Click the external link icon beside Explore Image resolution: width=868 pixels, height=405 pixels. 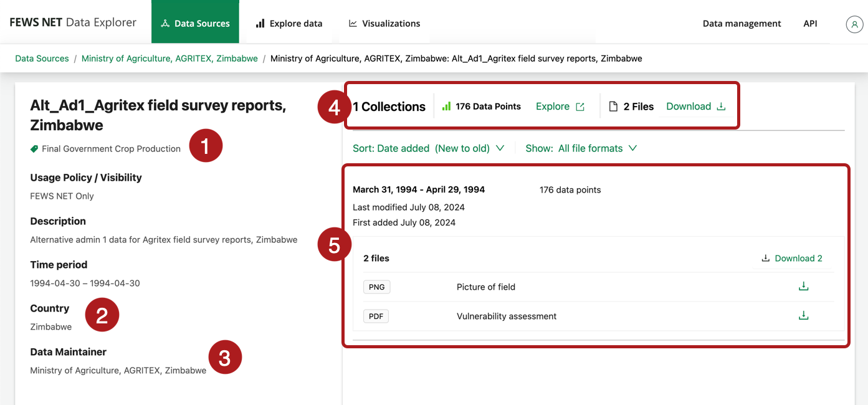click(580, 107)
